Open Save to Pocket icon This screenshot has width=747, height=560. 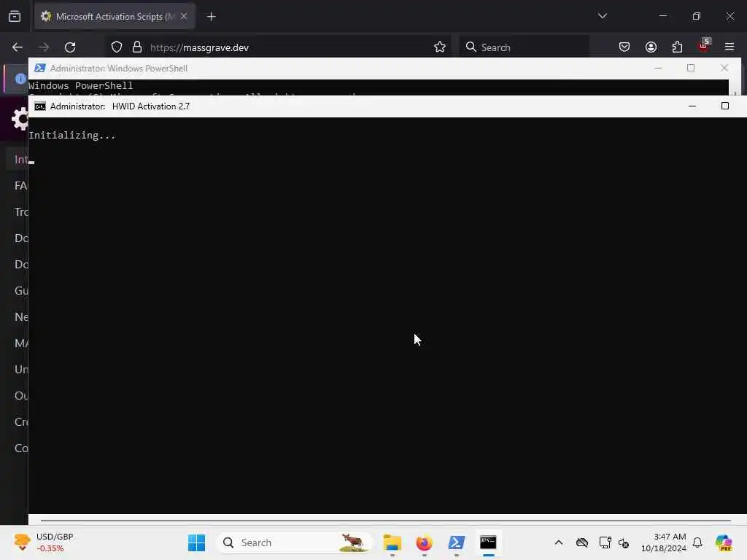point(624,47)
